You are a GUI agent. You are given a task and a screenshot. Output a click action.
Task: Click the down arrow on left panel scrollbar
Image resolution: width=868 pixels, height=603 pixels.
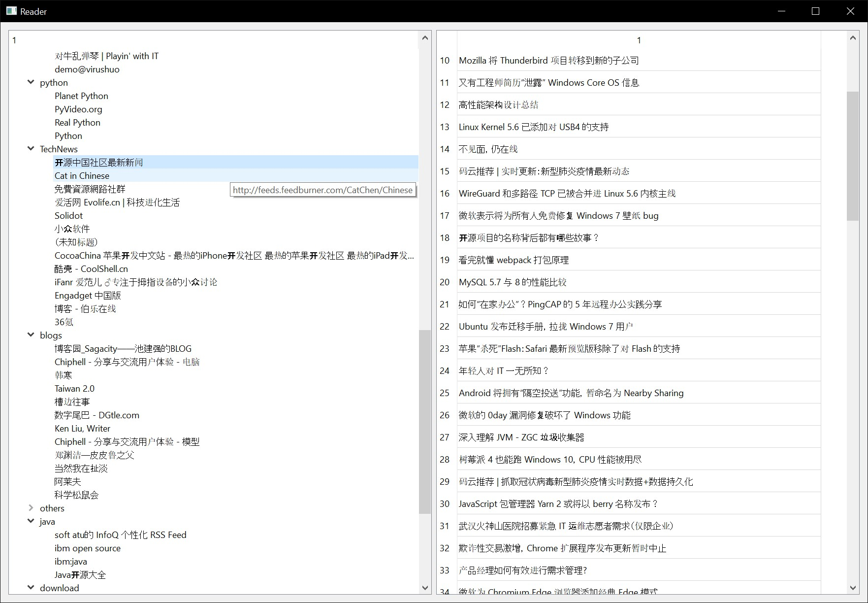pyautogui.click(x=425, y=587)
